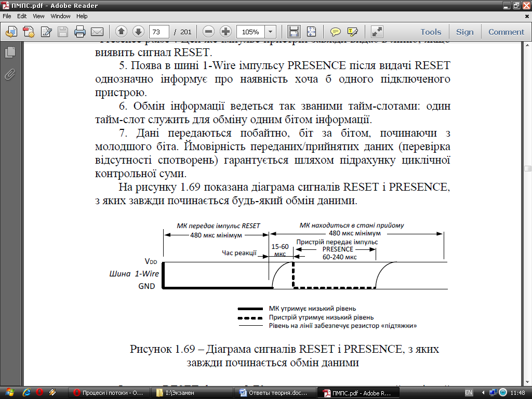Screen dimensions: 532x399
Task: Open the Tools pane
Action: click(x=431, y=32)
